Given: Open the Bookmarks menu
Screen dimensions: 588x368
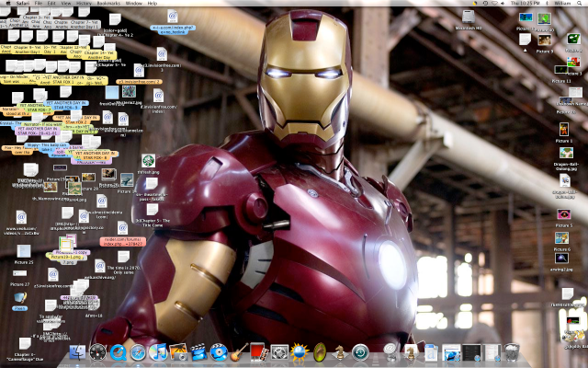Looking at the screenshot, I should [x=107, y=4].
